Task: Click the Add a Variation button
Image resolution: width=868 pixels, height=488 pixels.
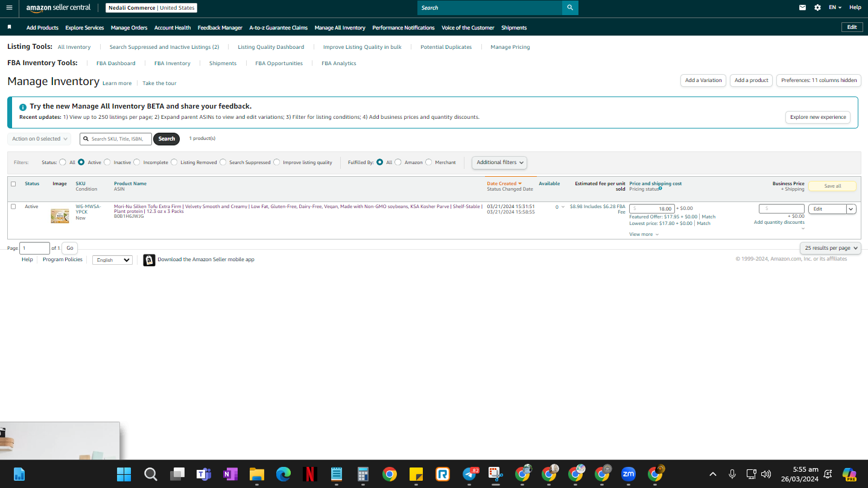Action: (703, 80)
